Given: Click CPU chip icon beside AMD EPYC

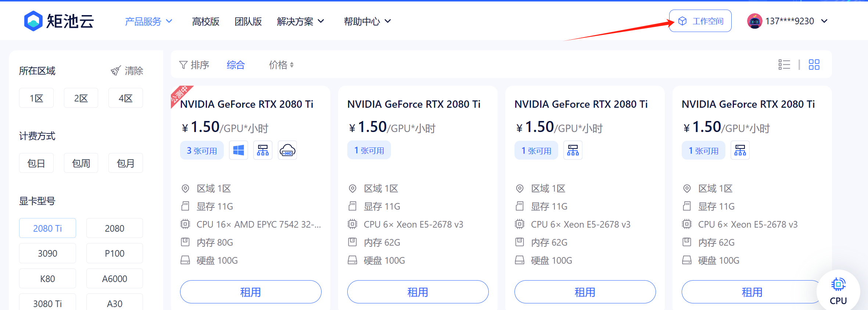Looking at the screenshot, I should pos(185,224).
